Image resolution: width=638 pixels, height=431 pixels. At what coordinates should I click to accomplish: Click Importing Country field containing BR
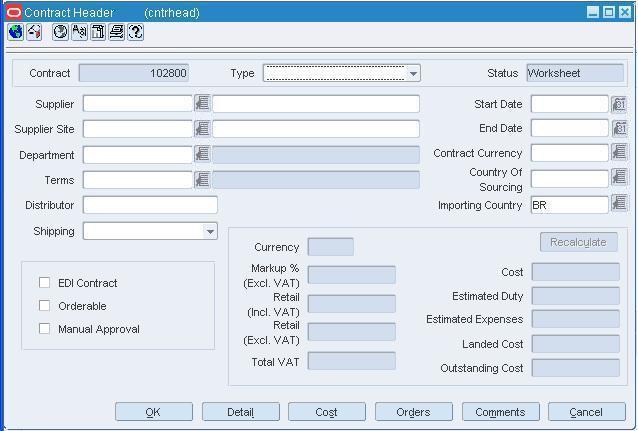570,205
